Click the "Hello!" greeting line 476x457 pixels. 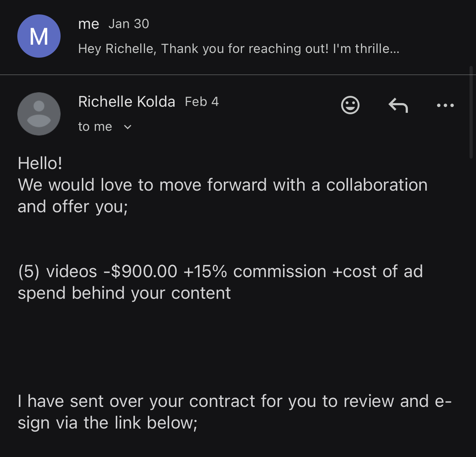click(40, 163)
